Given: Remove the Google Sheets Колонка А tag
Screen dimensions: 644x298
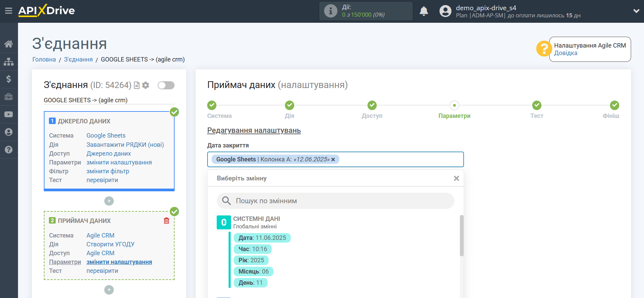Looking at the screenshot, I should [x=333, y=159].
